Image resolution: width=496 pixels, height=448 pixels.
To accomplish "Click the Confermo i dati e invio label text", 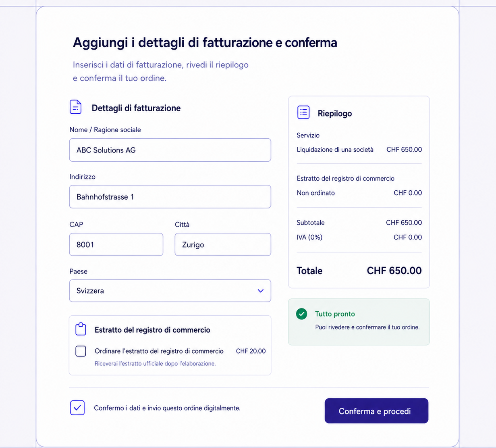I will [x=167, y=408].
